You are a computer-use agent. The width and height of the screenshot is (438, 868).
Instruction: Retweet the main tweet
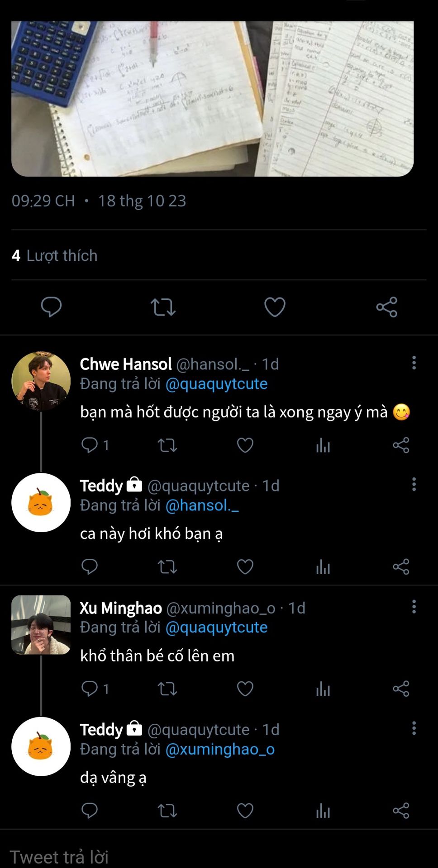[x=163, y=307]
